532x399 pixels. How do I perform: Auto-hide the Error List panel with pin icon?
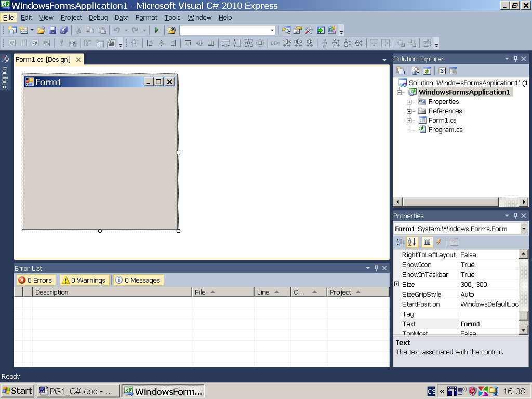(376, 268)
